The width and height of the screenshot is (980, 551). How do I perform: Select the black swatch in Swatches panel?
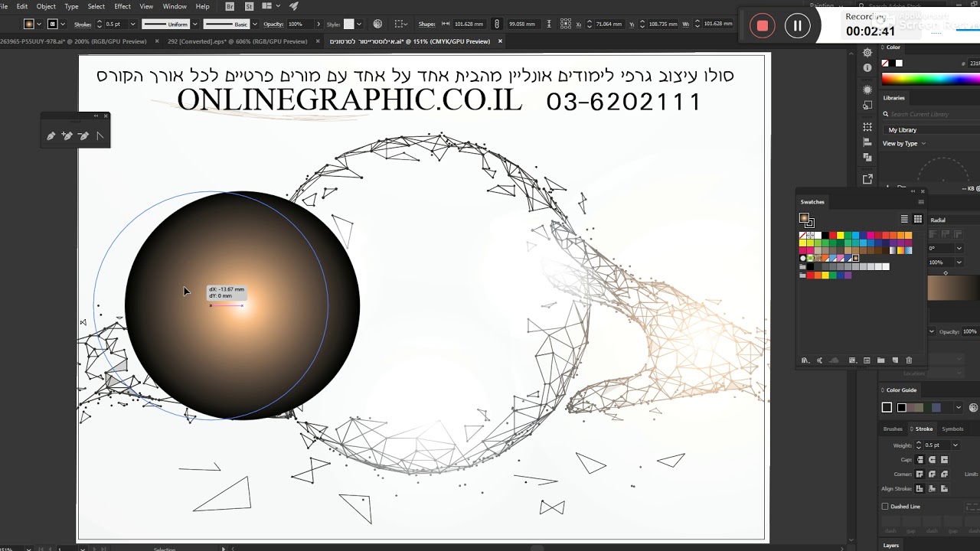point(825,235)
